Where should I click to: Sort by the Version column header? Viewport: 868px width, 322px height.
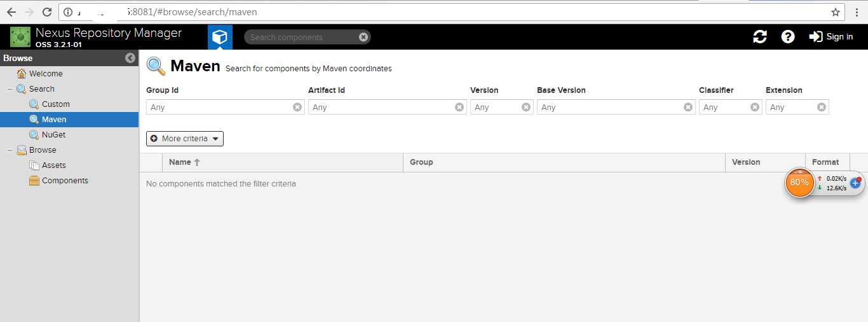765,162
